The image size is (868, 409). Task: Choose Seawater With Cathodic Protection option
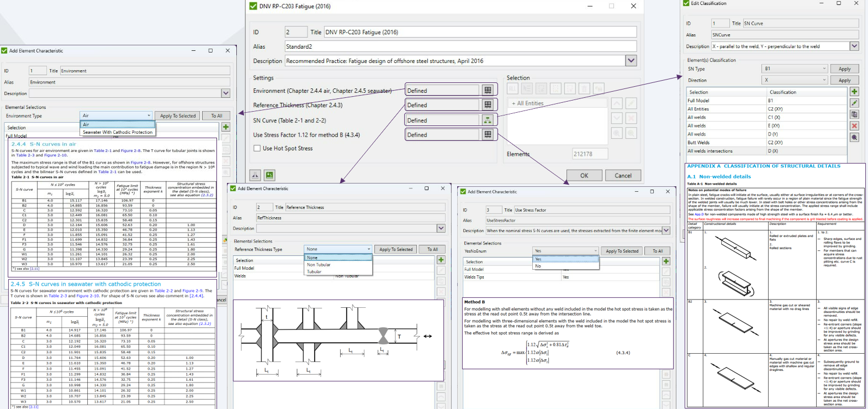(118, 132)
